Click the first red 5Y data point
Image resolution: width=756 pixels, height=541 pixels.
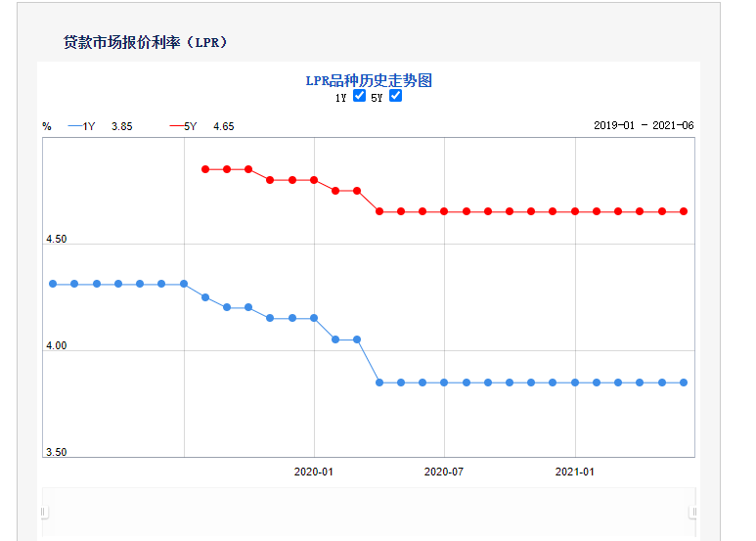[x=205, y=169]
